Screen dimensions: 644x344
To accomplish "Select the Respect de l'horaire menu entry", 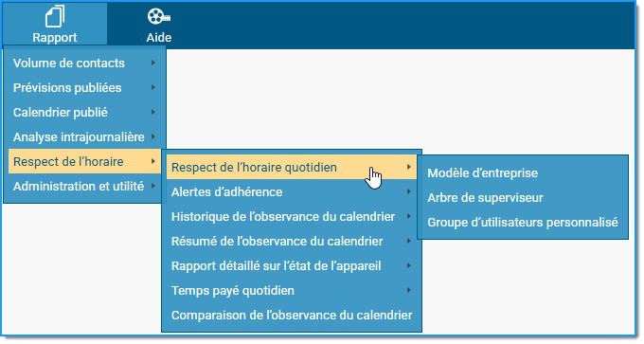I will (84, 161).
